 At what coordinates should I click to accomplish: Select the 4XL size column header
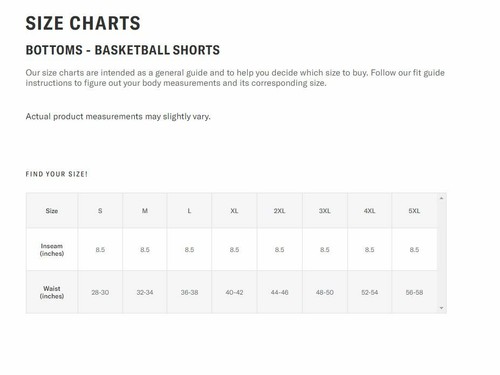pyautogui.click(x=369, y=211)
